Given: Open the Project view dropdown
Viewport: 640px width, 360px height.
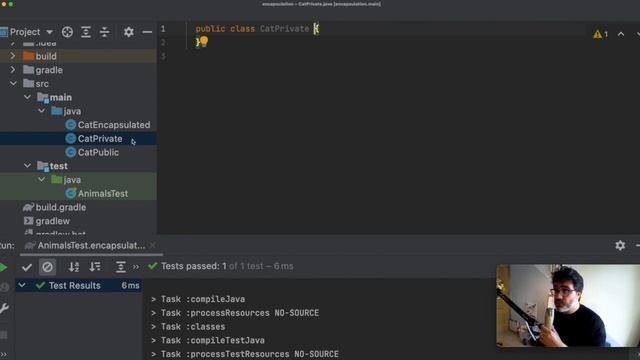Looking at the screenshot, I should (x=49, y=32).
